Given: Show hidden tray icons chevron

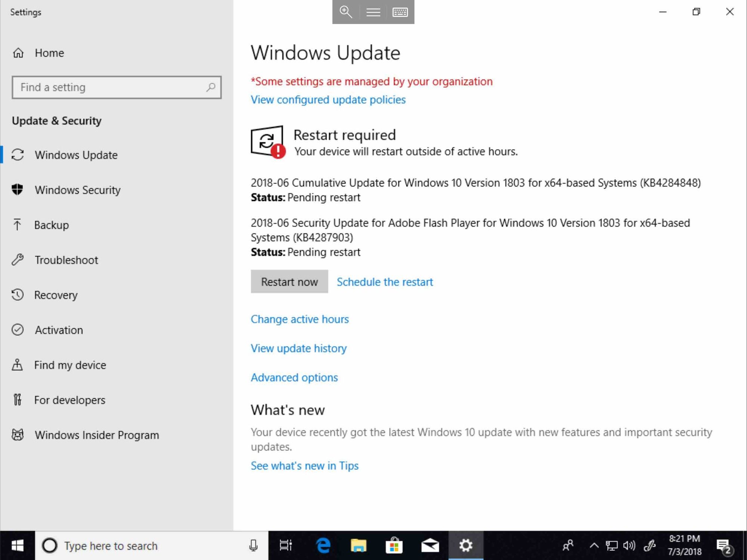Looking at the screenshot, I should click(x=594, y=546).
